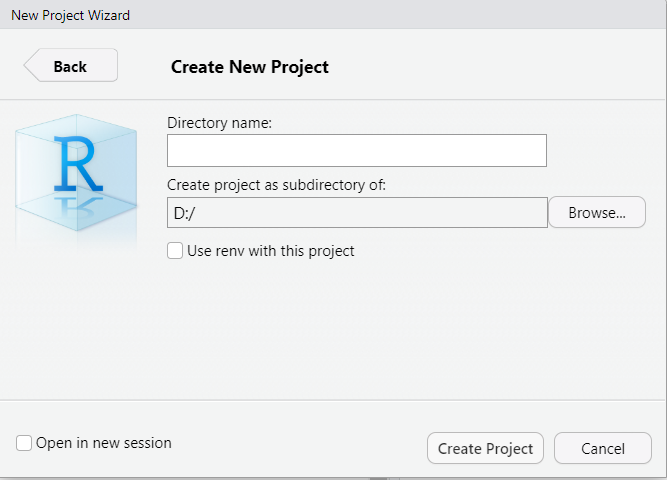Tick the Open in new session checkbox

(x=23, y=443)
